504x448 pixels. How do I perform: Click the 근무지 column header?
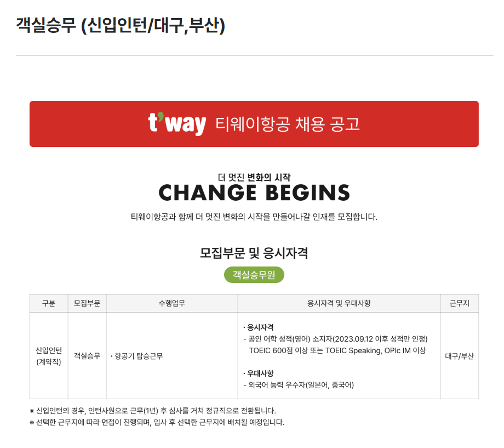460,303
